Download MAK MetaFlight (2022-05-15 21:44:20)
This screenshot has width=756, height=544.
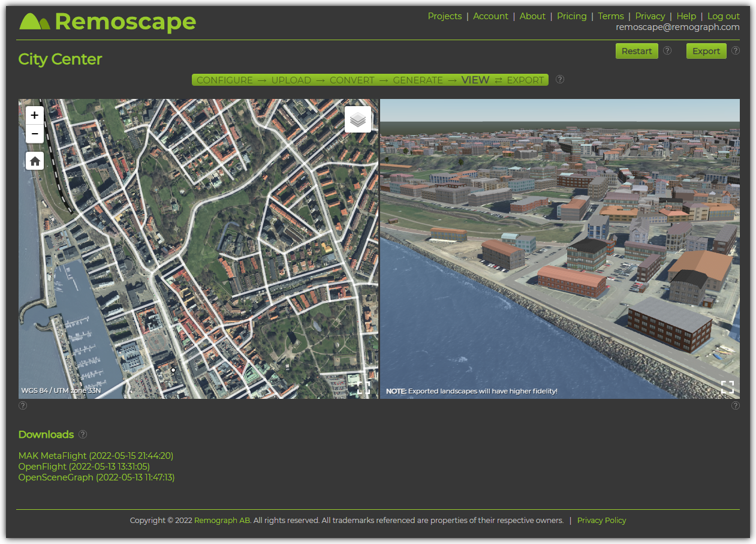tap(96, 456)
